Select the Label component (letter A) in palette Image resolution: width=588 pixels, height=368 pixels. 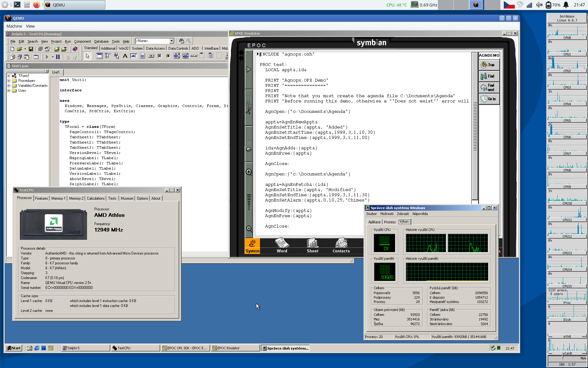pyautogui.click(x=125, y=56)
